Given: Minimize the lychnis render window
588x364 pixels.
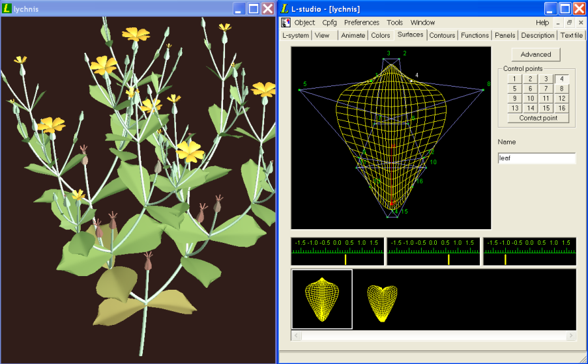Looking at the screenshot, I should click(239, 8).
